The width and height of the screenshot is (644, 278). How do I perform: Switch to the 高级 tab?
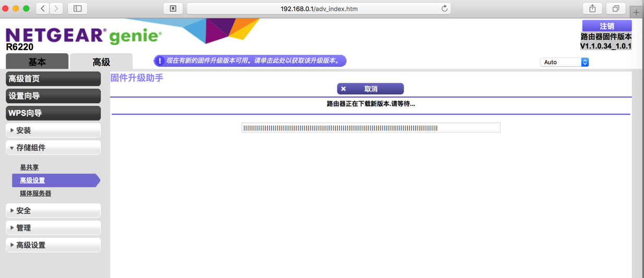coord(101,62)
